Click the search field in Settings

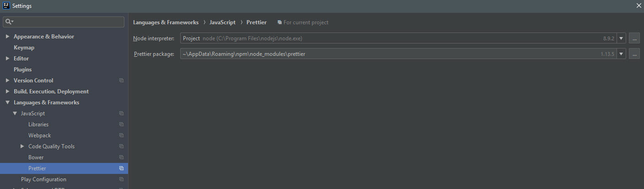(64, 22)
